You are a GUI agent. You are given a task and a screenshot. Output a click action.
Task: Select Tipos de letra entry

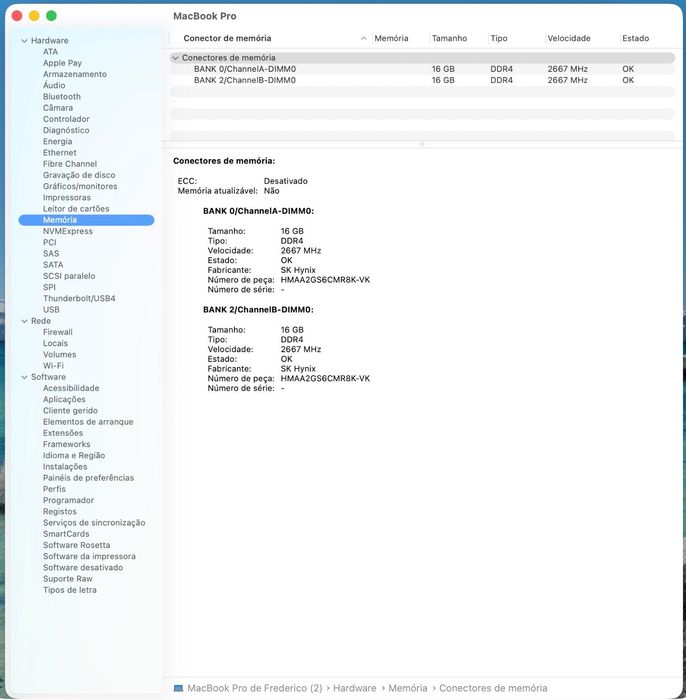coord(70,590)
